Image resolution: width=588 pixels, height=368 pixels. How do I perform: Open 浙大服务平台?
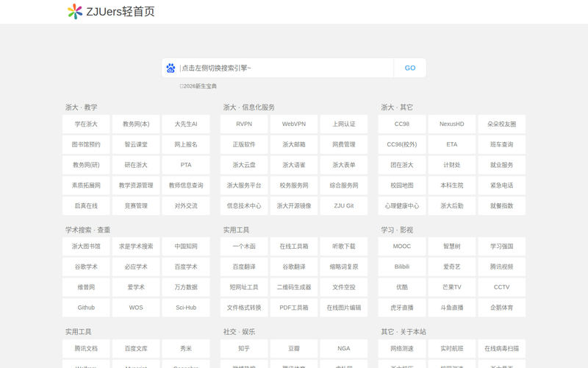244,185
